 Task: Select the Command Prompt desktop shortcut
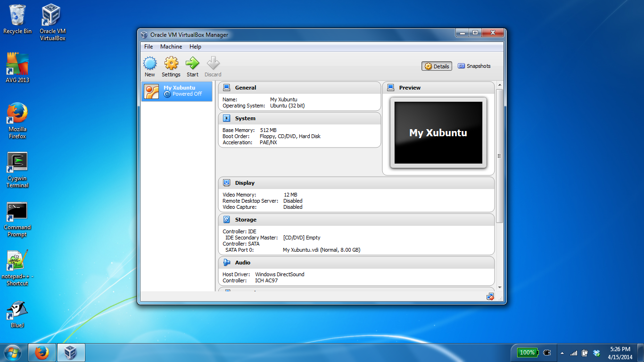point(17,220)
